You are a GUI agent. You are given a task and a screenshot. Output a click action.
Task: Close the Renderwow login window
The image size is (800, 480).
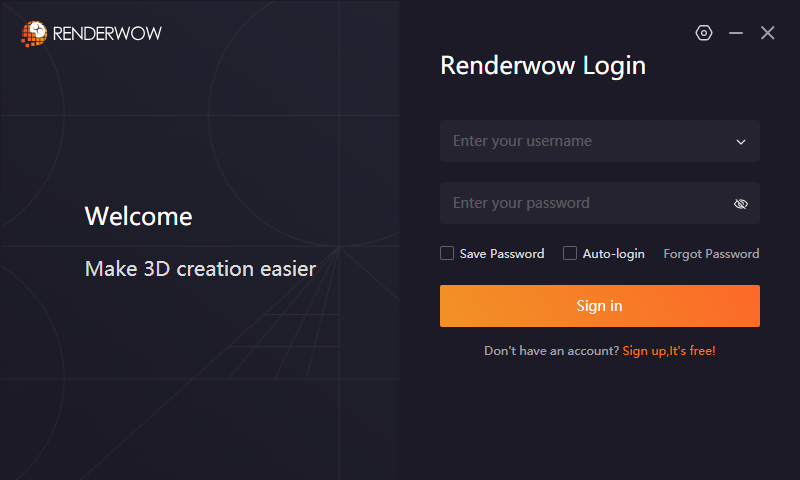767,33
